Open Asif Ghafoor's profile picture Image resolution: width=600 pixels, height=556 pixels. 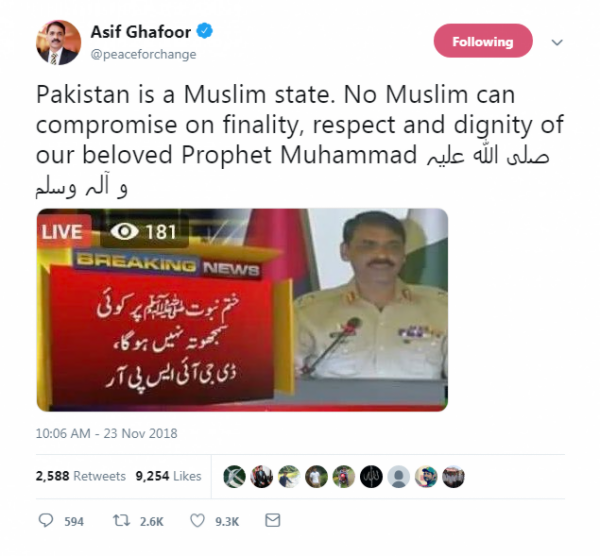coord(59,42)
